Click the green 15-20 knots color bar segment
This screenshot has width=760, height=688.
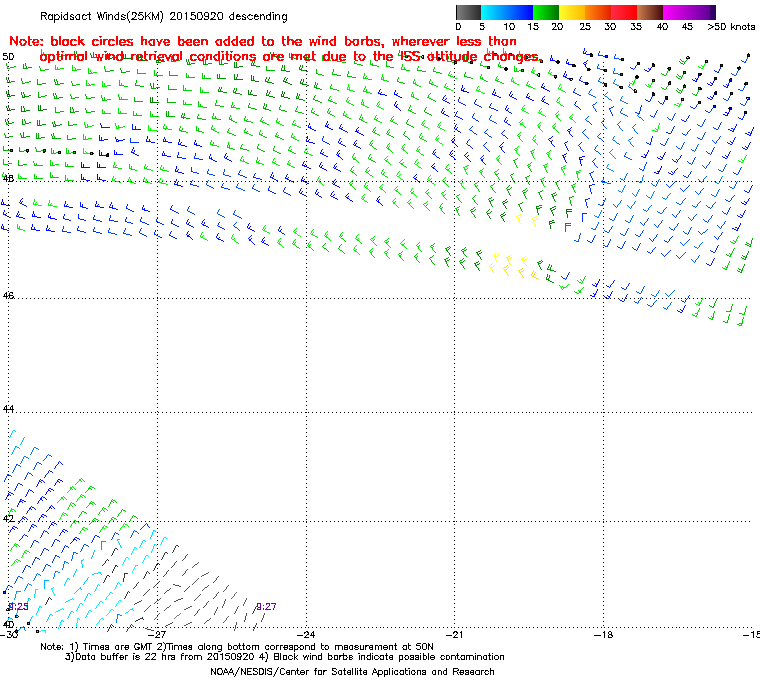click(x=546, y=12)
